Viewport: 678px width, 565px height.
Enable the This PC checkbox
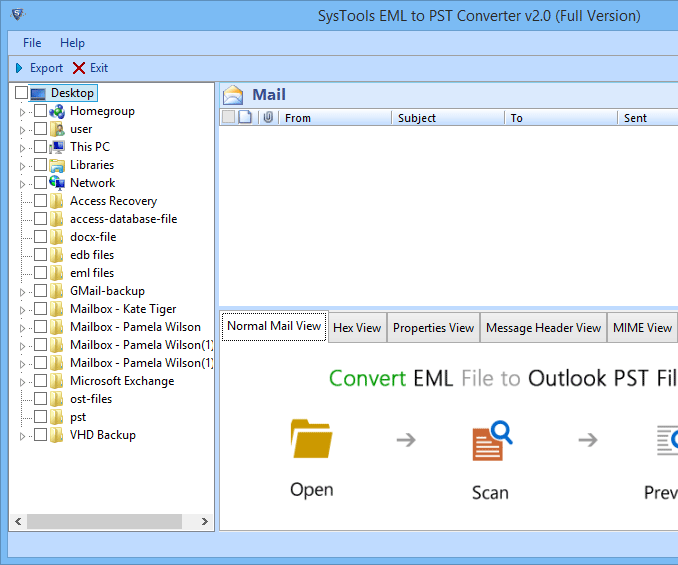coord(40,147)
